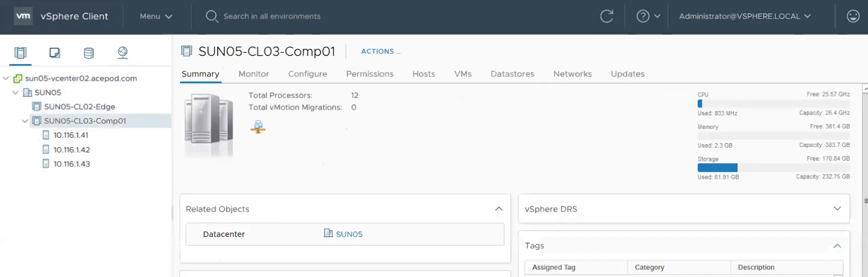Click the VMware vm logo
The image size is (868, 277).
pyautogui.click(x=23, y=16)
